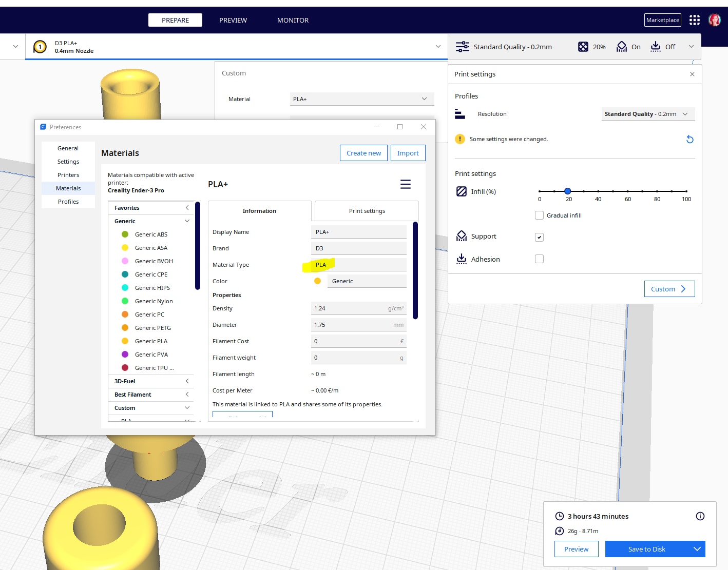This screenshot has height=570, width=728.
Task: Click the hamburger menu for PLA+ material
Action: (405, 184)
